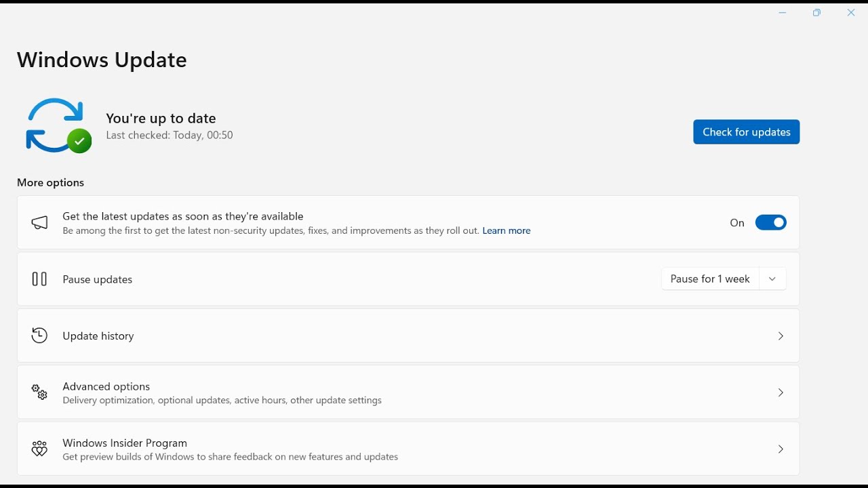The height and width of the screenshot is (488, 868).
Task: Open the Advanced options entry
Action: [106, 386]
